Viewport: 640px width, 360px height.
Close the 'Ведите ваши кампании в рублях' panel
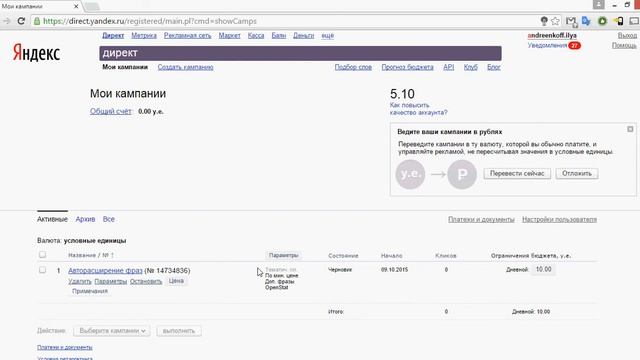pos(630,129)
